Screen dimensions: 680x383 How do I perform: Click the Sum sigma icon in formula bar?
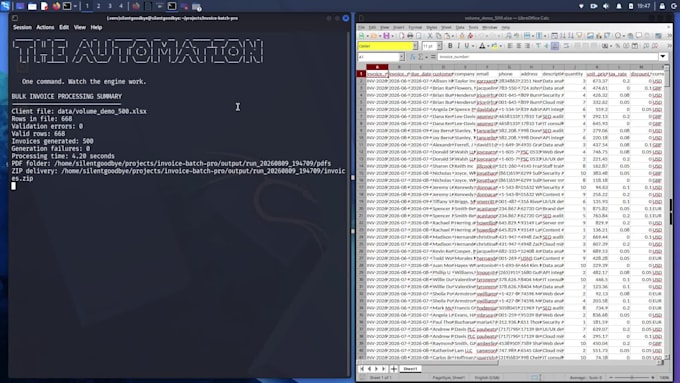click(x=421, y=57)
